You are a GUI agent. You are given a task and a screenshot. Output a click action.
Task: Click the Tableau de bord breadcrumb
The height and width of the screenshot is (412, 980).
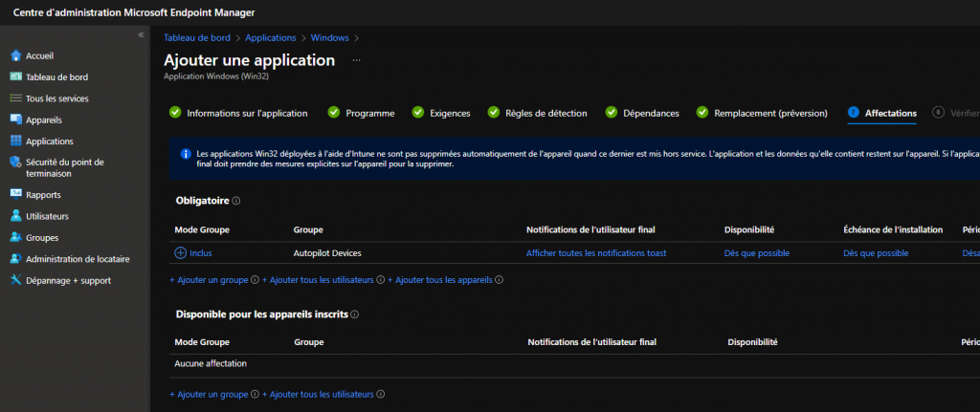[x=197, y=38]
